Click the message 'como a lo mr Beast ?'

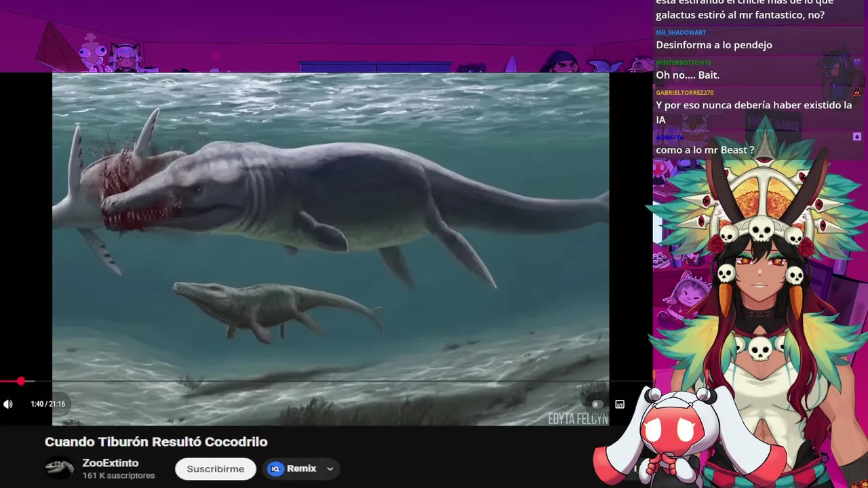[705, 150]
